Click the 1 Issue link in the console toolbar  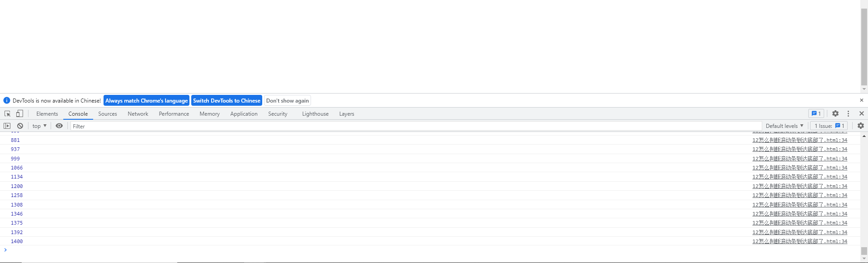click(830, 126)
